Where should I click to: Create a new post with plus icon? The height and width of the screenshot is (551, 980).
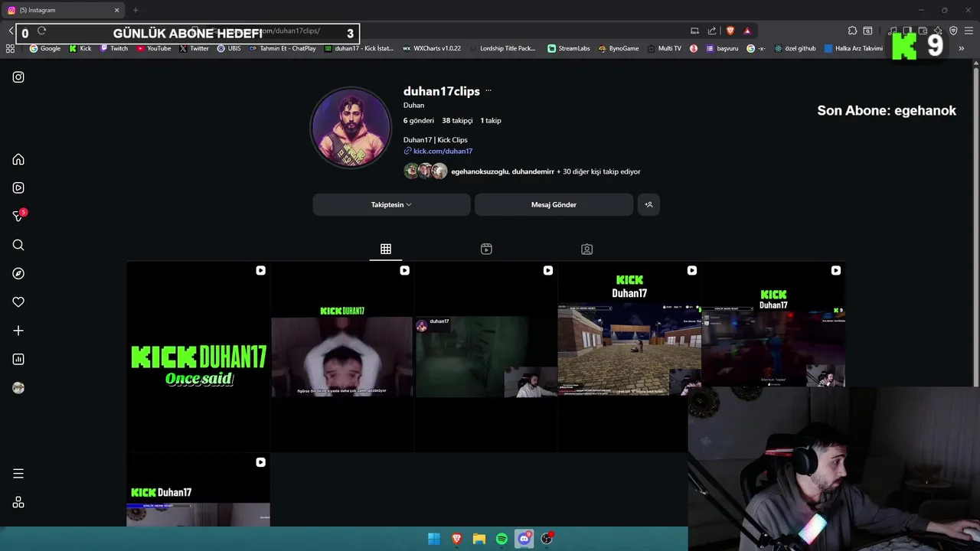click(x=18, y=331)
